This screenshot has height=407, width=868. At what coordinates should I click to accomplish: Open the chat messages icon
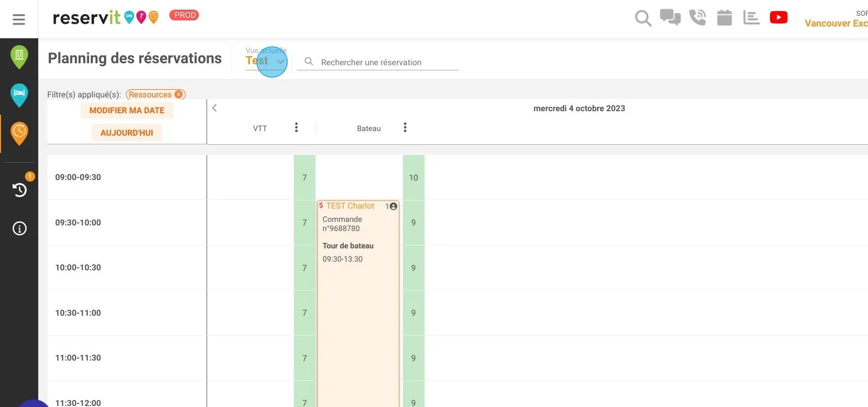(x=670, y=17)
